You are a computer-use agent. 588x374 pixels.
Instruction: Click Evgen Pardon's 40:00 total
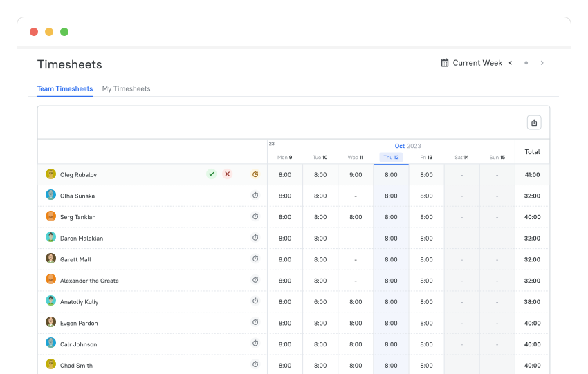[x=532, y=323]
